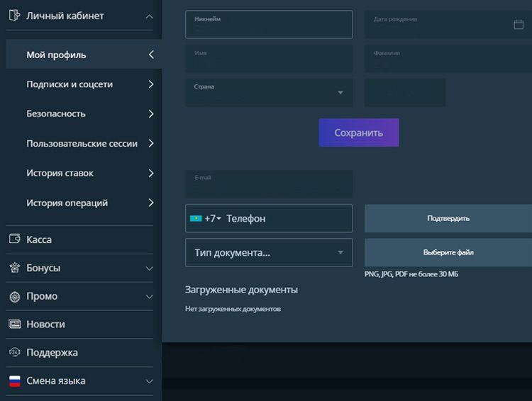This screenshot has height=401, width=532.
Task: Click the Russian flag language icon
Action: (x=14, y=380)
